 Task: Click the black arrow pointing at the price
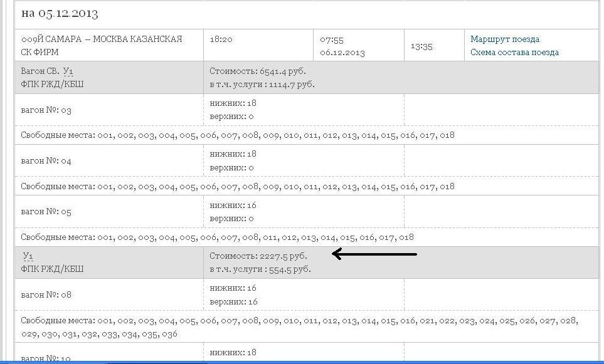coord(374,254)
